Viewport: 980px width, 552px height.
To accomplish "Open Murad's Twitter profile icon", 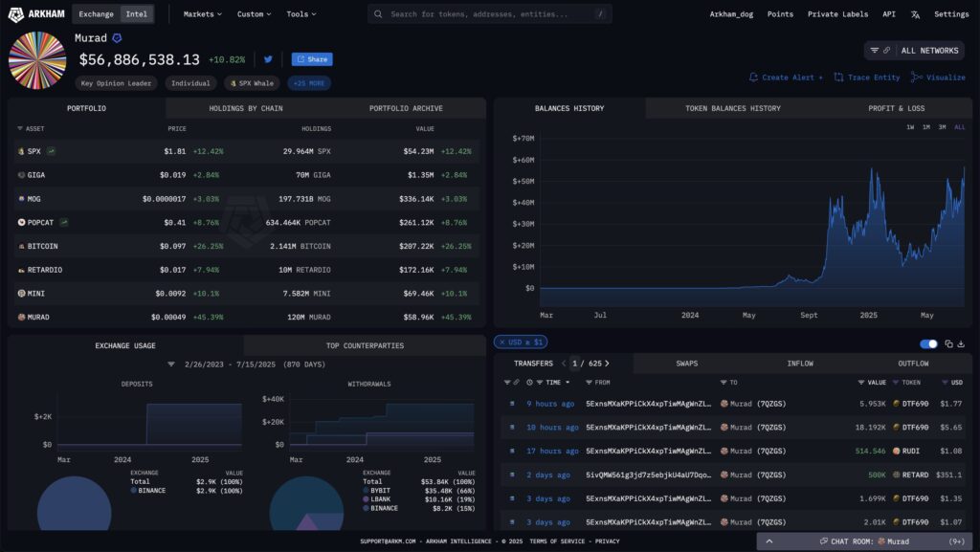I will click(x=268, y=59).
